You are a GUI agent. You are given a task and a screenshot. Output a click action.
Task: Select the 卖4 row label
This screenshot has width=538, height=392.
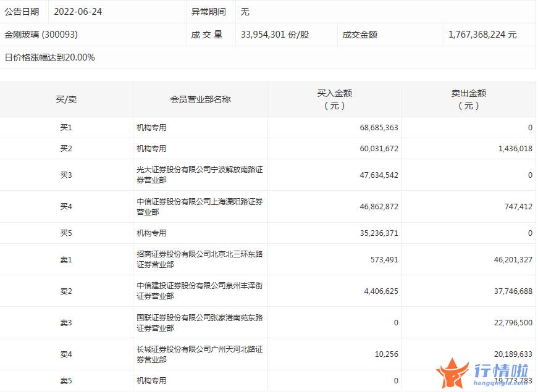click(x=66, y=354)
